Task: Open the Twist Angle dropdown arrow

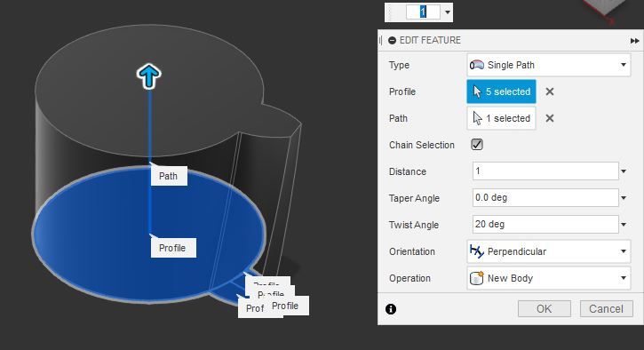Action: [x=624, y=225]
